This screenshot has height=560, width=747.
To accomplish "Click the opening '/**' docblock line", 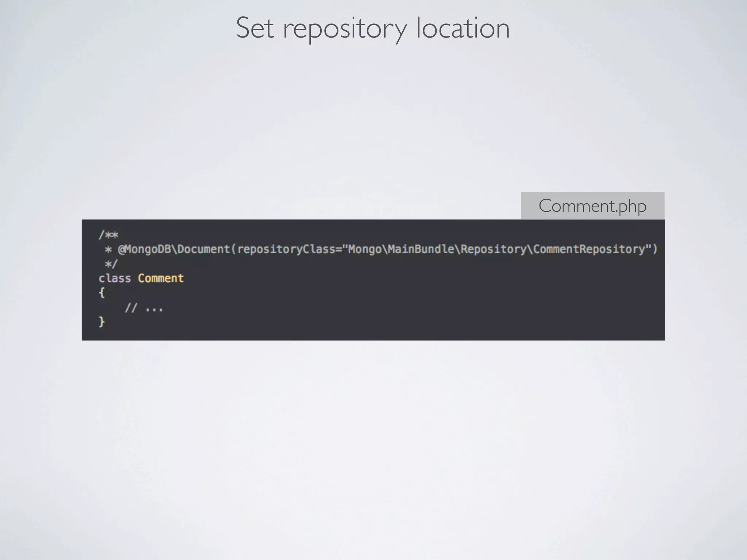I will pyautogui.click(x=108, y=235).
